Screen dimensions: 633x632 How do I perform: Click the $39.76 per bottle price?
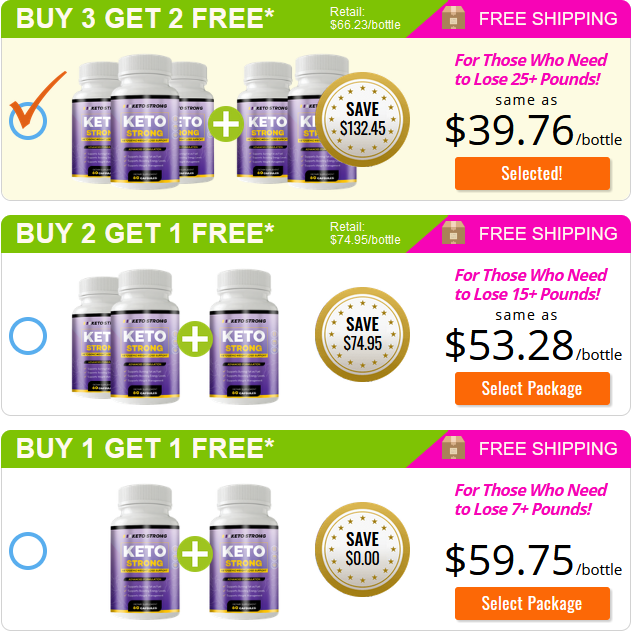[533, 131]
